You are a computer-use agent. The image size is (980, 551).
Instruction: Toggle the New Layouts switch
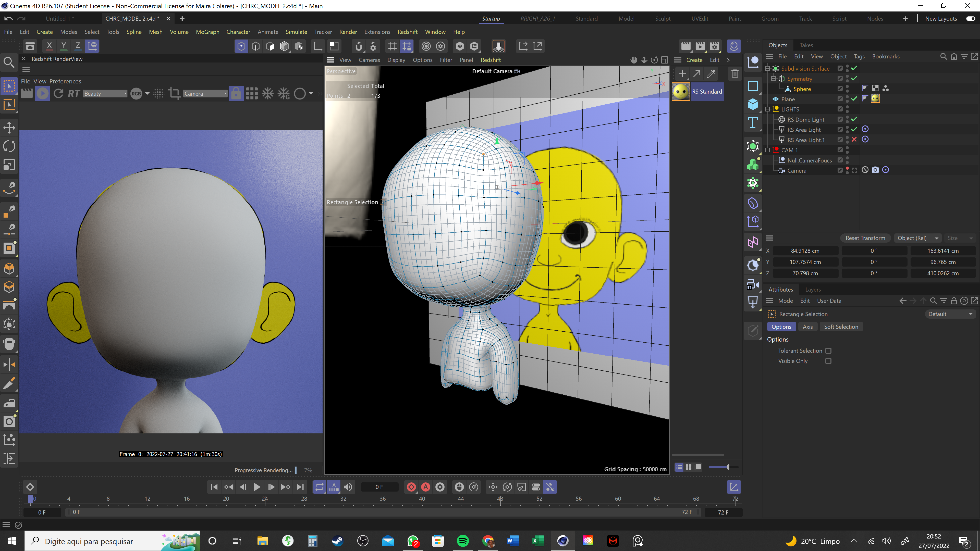[971, 19]
